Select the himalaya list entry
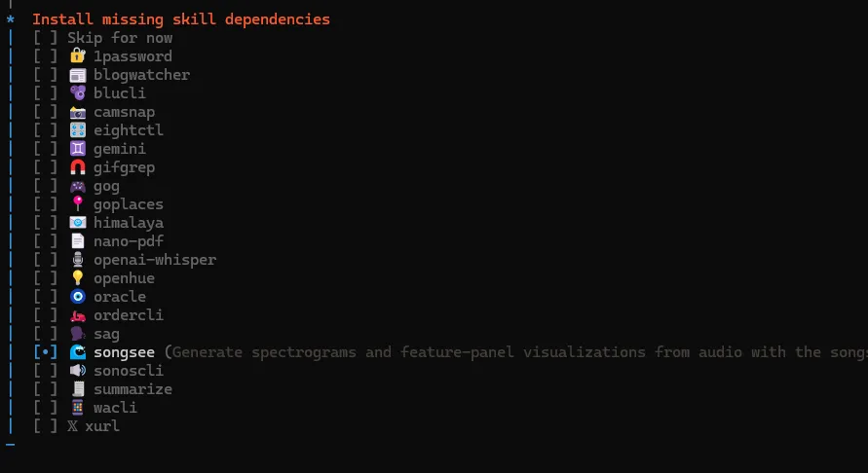 tap(129, 223)
